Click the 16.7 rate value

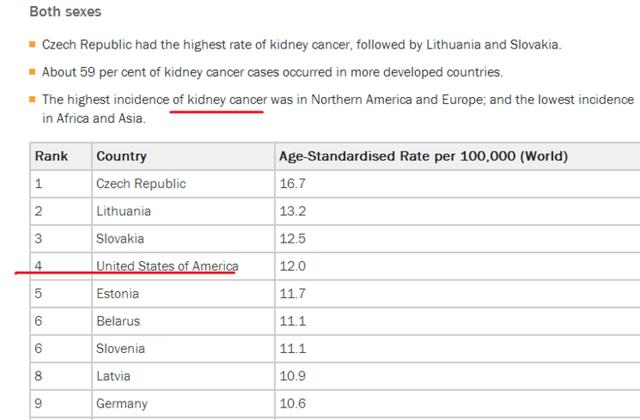(x=292, y=184)
